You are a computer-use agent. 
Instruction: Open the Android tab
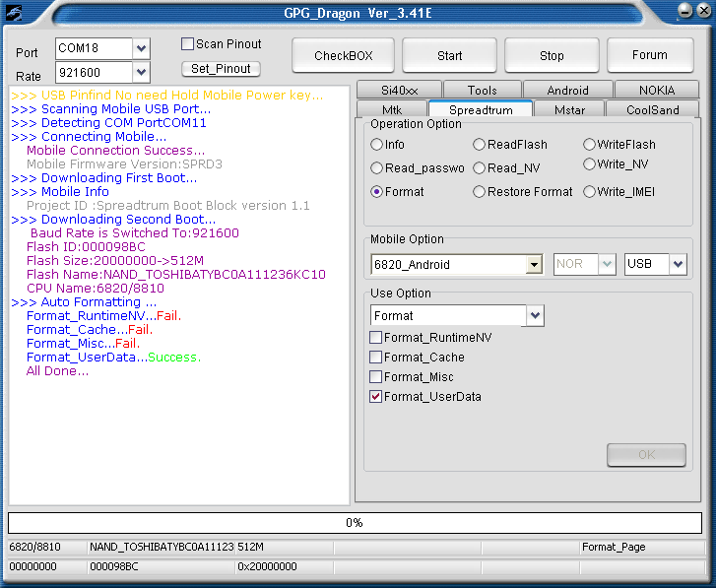(x=567, y=91)
